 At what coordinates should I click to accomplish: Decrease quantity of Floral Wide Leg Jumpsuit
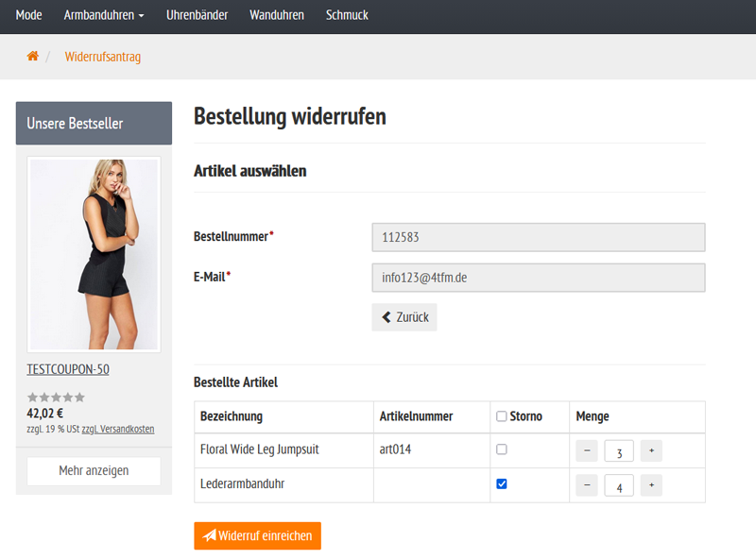coord(587,450)
